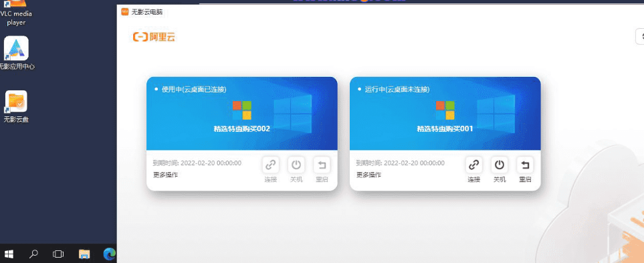Image resolution: width=644 pixels, height=263 pixels.
Task: Click the 精选特惠购买002 name label
Action: click(x=242, y=128)
